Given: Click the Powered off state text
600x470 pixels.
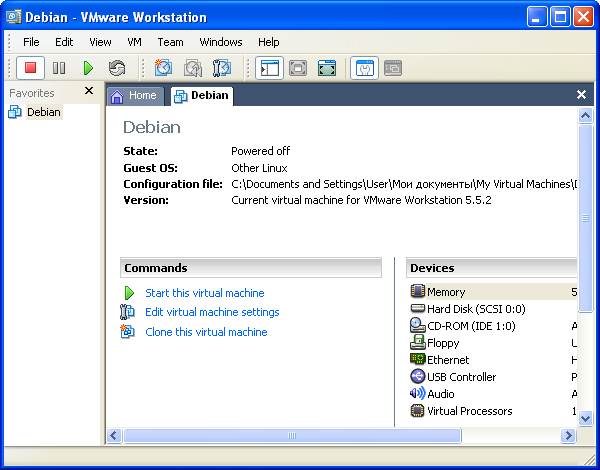Looking at the screenshot, I should [261, 151].
